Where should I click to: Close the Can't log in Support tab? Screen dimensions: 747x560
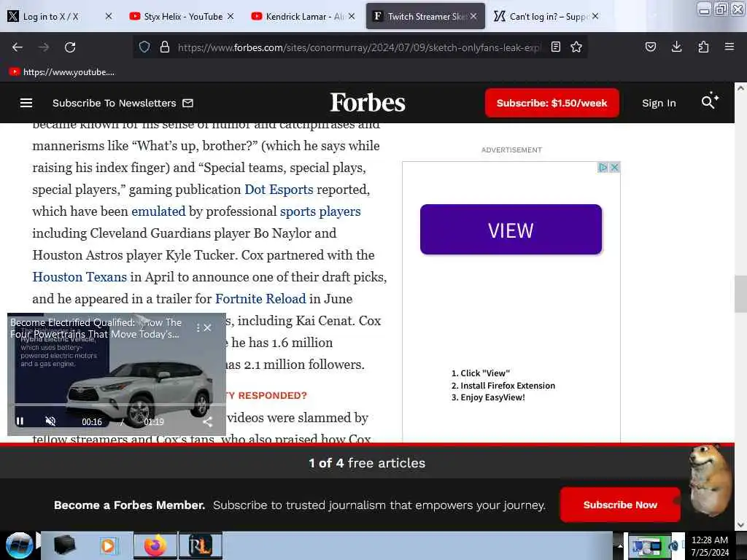click(x=595, y=16)
